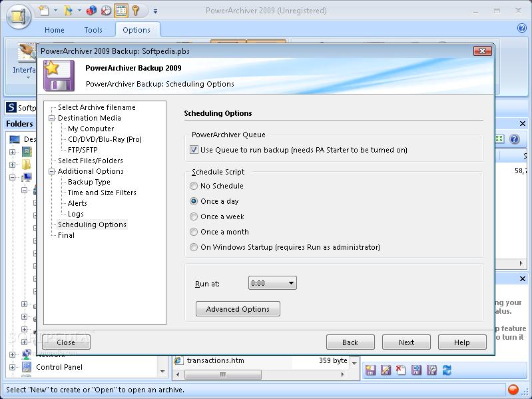The height and width of the screenshot is (399, 532).
Task: Go to the Final step in tree
Action: coord(66,235)
